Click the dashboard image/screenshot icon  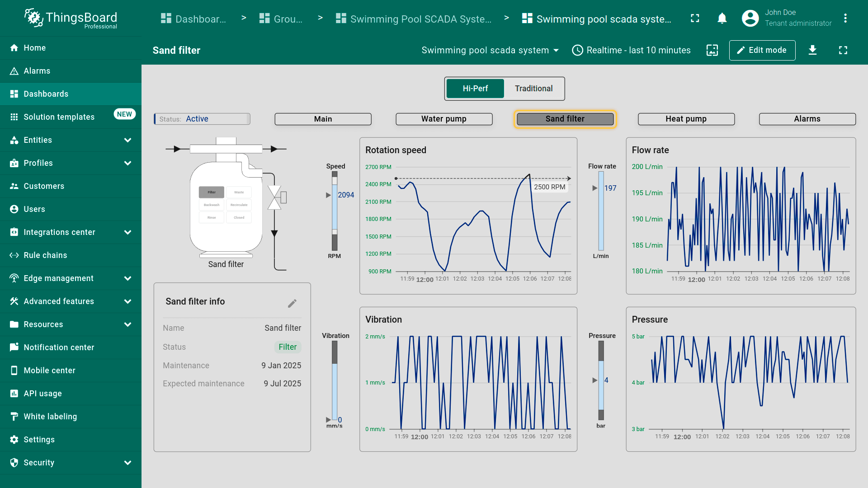click(x=712, y=50)
